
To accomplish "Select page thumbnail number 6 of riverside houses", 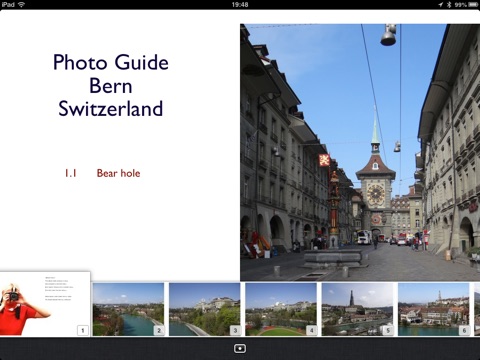I will point(433,309).
